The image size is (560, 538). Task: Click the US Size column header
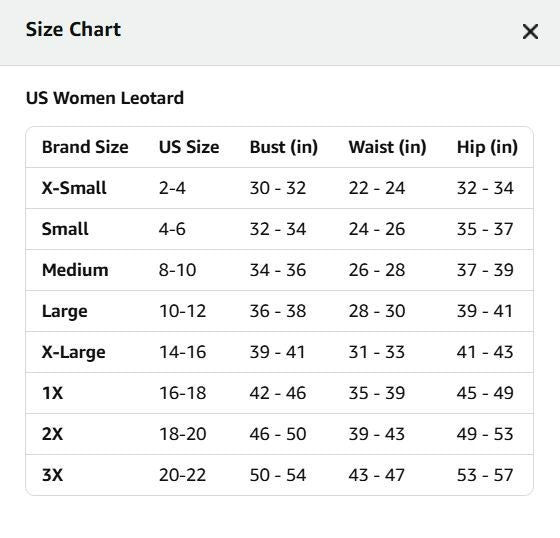(189, 147)
